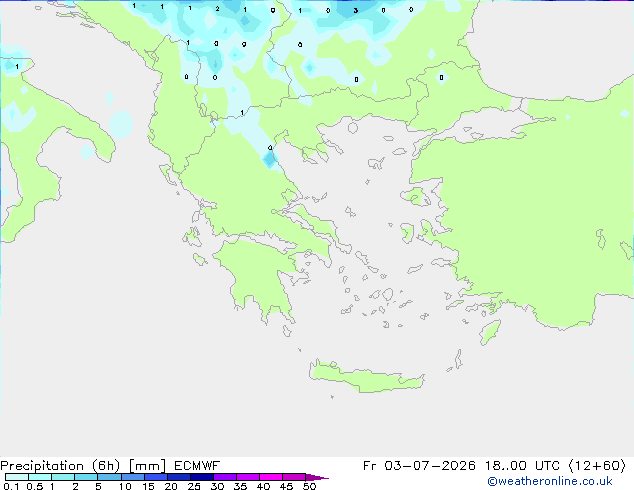Click the purple swatch between 30 and 35
The image size is (634, 490).
[224, 477]
